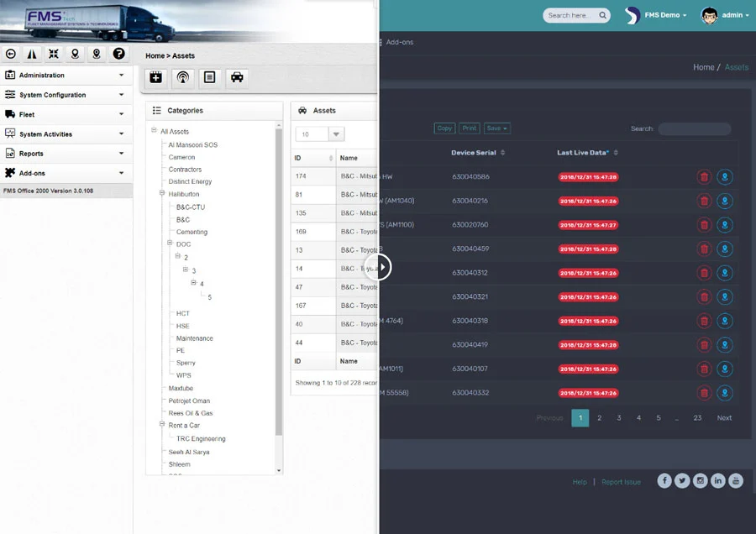Open the YouTube social icon
Viewport: 756px width, 534px height.
(736, 480)
